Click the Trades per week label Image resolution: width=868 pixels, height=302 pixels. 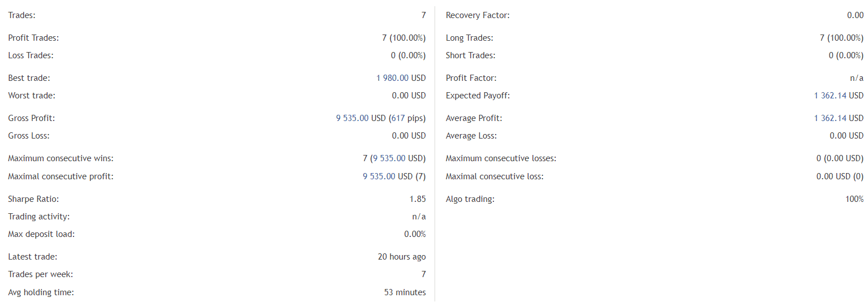[x=41, y=274]
